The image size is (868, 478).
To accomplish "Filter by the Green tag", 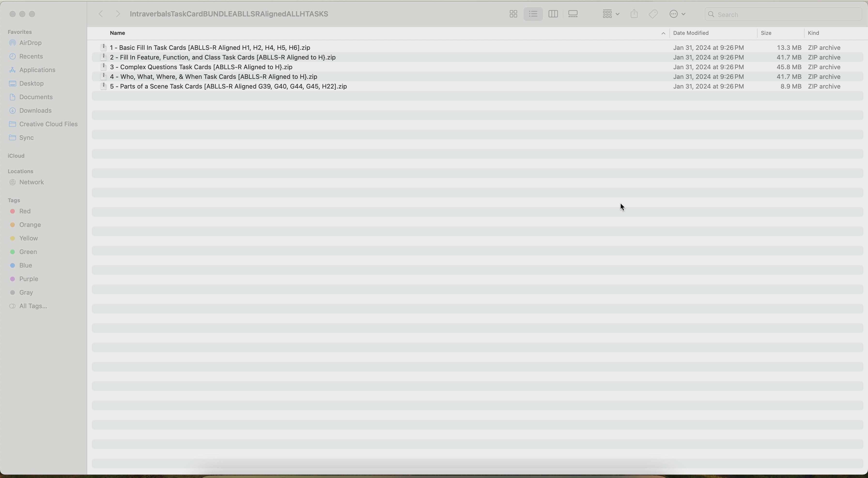I will click(x=28, y=252).
